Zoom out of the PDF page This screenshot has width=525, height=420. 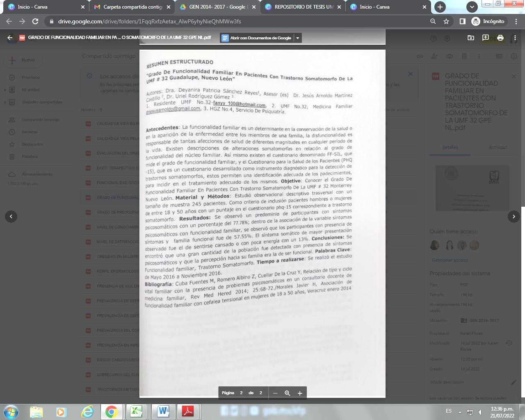[275, 393]
